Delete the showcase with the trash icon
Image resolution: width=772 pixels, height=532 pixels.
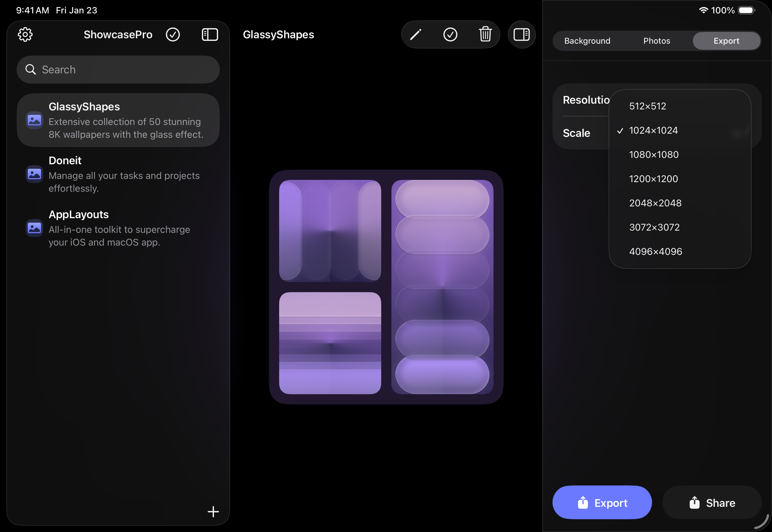485,35
